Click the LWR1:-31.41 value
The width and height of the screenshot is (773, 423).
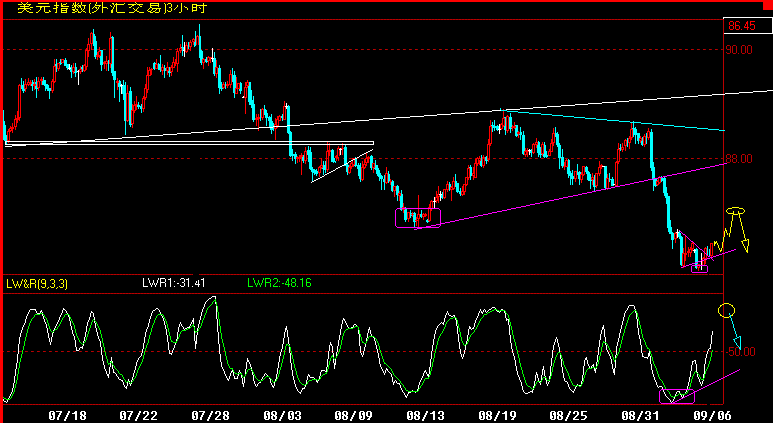[174, 283]
